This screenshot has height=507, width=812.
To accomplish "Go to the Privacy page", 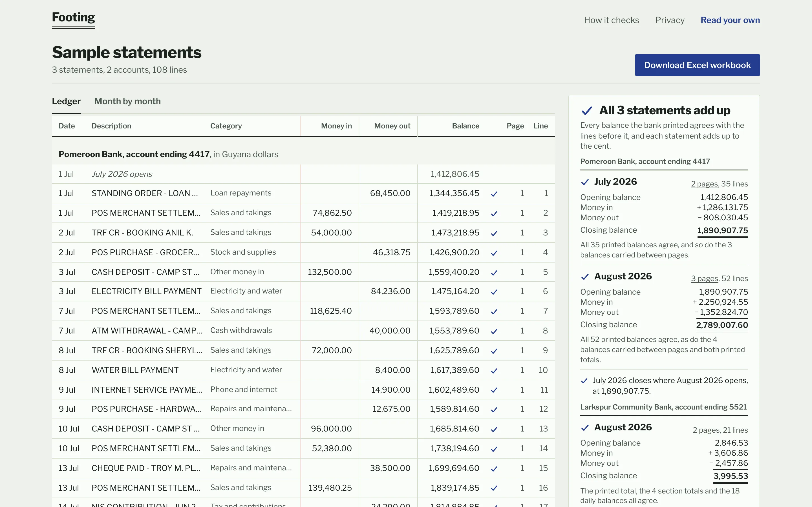I will 670,20.
